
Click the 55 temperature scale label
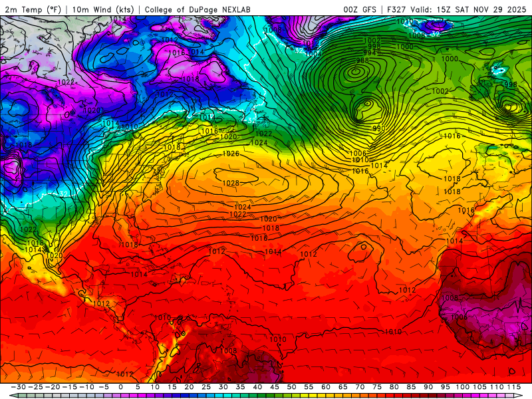309,387
